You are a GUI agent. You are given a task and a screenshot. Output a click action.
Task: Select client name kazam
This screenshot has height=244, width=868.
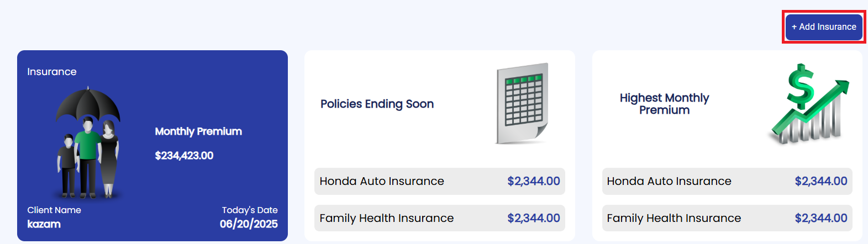pyautogui.click(x=44, y=224)
